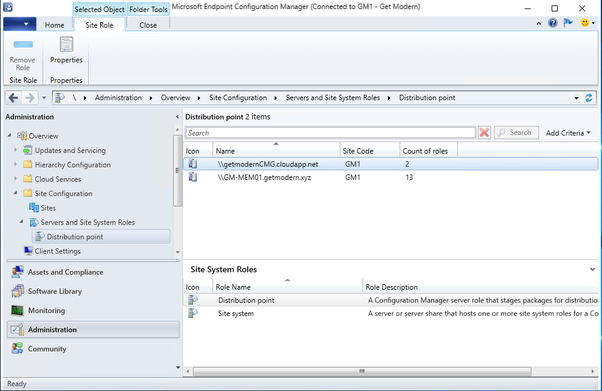
Task: Collapse the Administration navigation pane
Action: click(x=177, y=117)
